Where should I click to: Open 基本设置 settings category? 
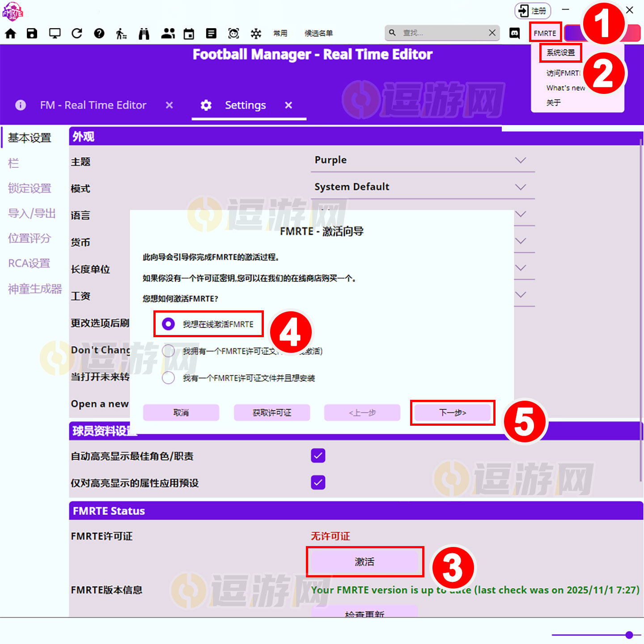coord(30,138)
